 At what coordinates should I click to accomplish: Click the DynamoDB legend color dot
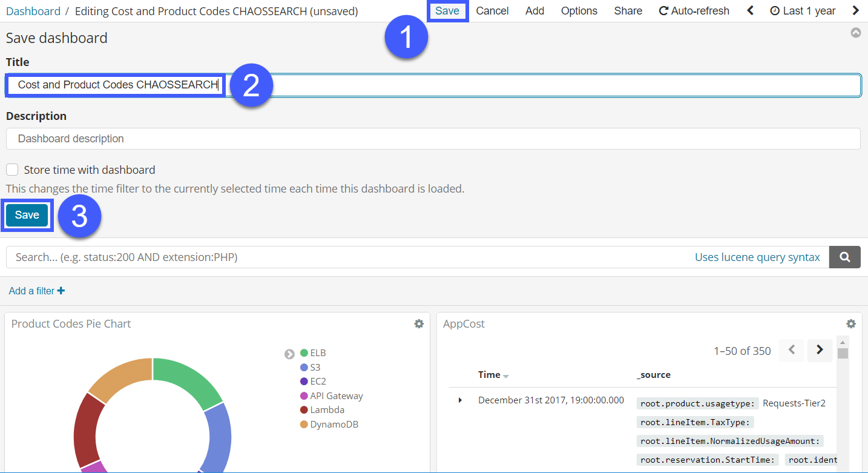tap(304, 425)
